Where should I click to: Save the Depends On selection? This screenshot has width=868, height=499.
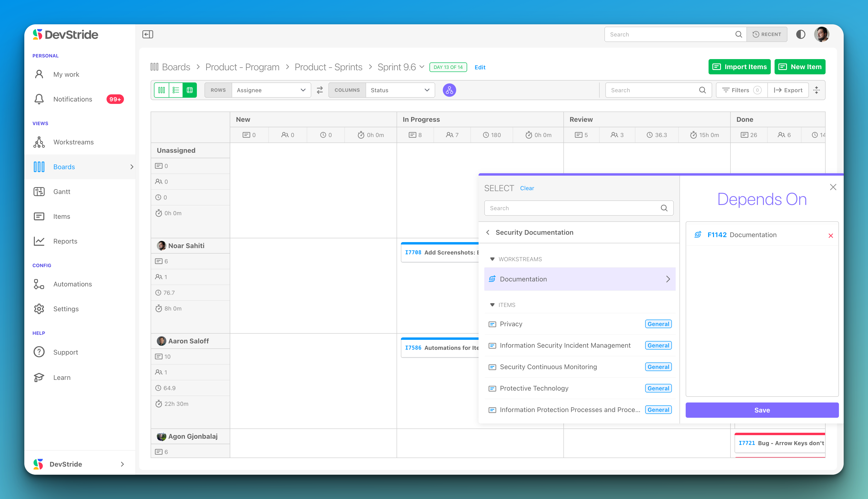pyautogui.click(x=762, y=410)
